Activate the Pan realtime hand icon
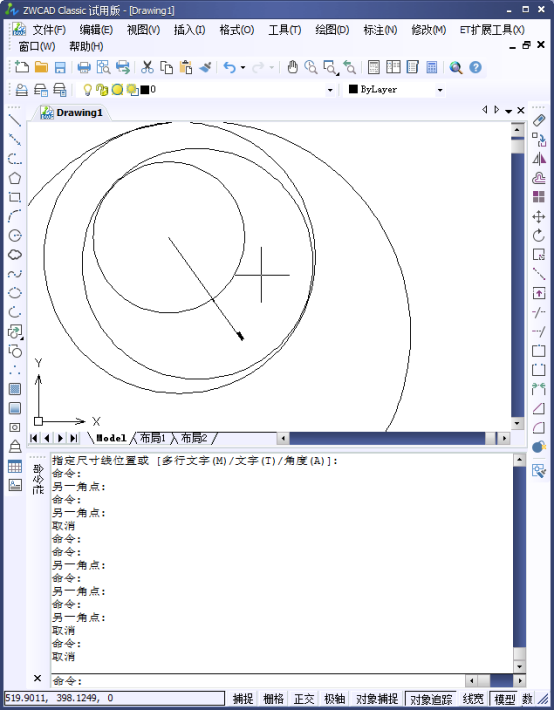Screen dimensions: 554x710 click(293, 67)
